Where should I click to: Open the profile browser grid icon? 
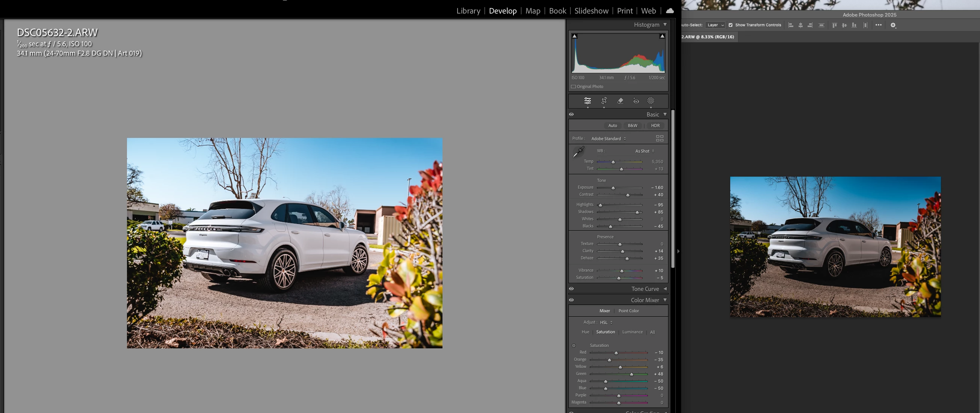(x=660, y=138)
